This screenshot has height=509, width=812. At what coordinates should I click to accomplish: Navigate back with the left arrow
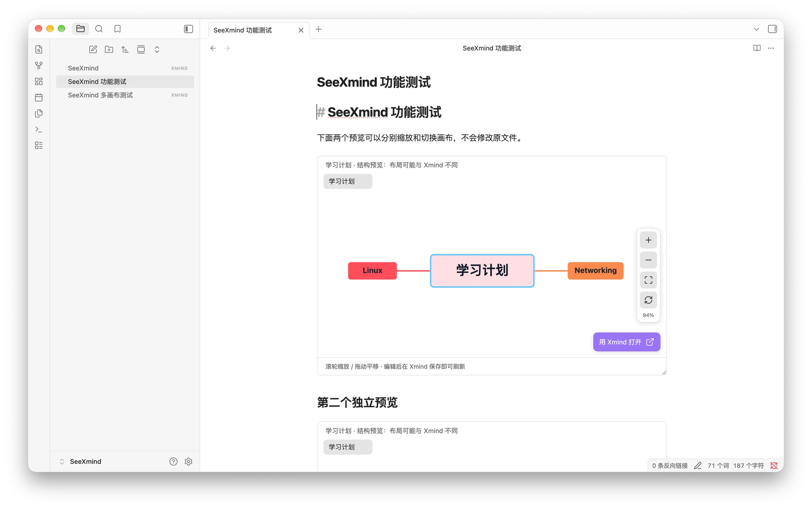coord(213,48)
